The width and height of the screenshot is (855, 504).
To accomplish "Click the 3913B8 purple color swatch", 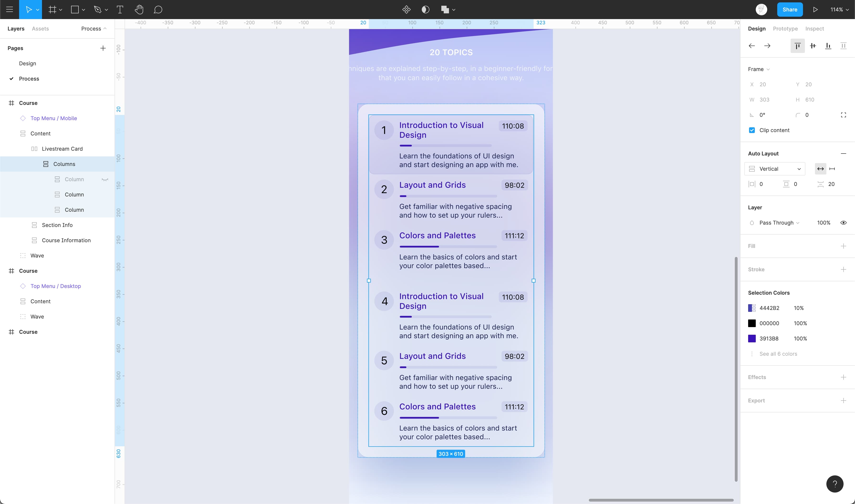I will point(752,339).
